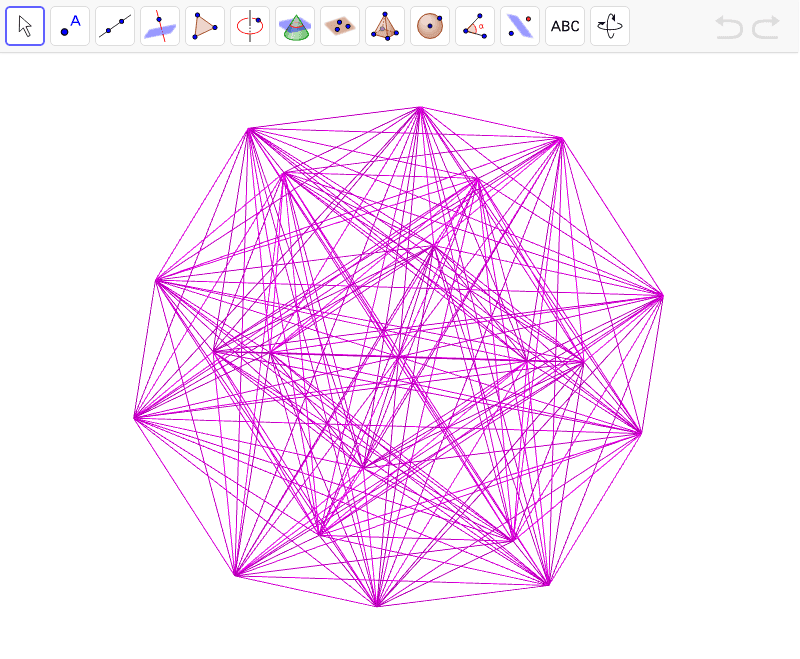Pick the Cone tool
Viewport: 800px width, 659px height.
click(295, 26)
